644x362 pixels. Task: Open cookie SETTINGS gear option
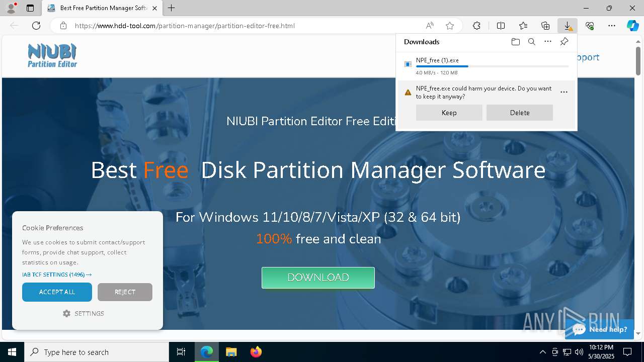84,313
